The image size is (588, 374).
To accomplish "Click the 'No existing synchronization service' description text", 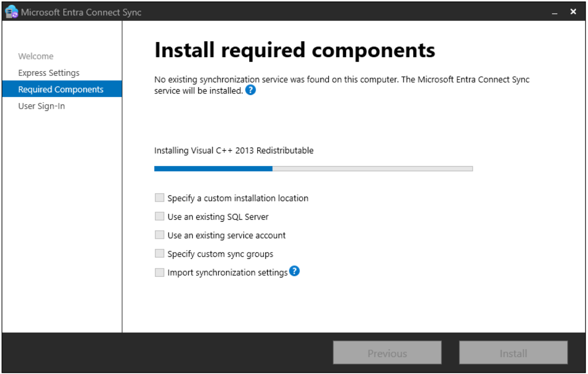I will pyautogui.click(x=342, y=85).
